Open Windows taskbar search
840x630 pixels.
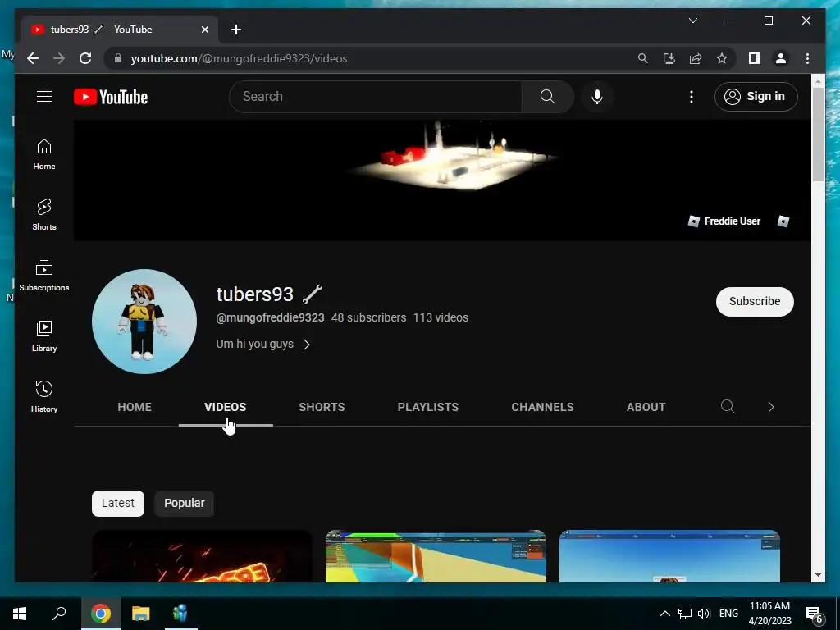(x=59, y=614)
